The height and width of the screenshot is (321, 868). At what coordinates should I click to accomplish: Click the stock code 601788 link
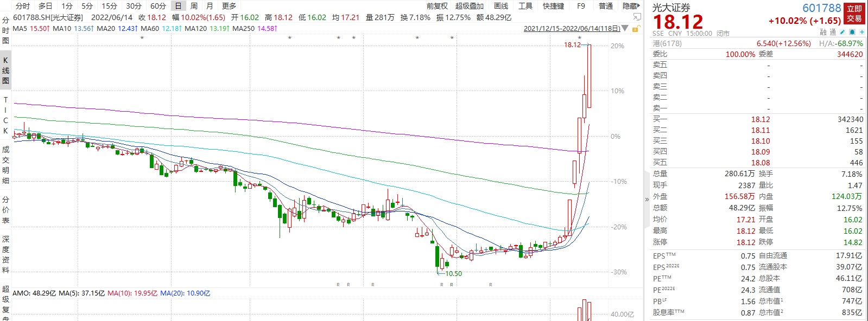pyautogui.click(x=822, y=8)
